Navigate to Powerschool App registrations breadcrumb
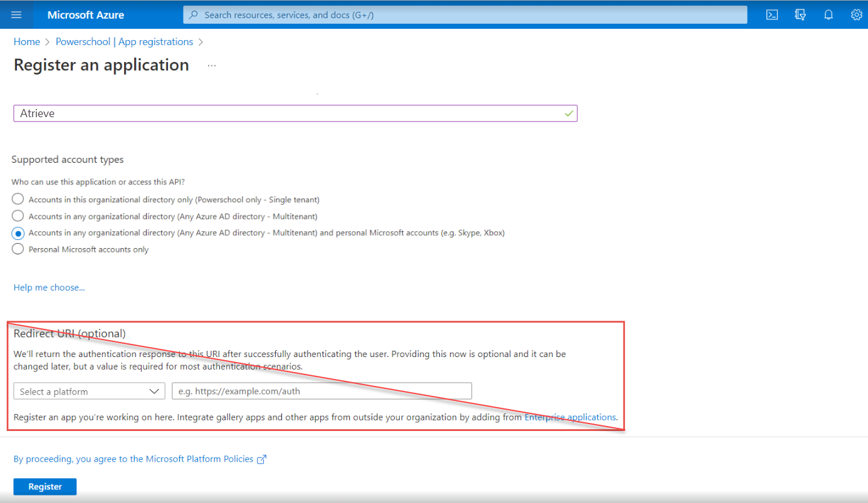This screenshot has height=503, width=868. pyautogui.click(x=124, y=42)
